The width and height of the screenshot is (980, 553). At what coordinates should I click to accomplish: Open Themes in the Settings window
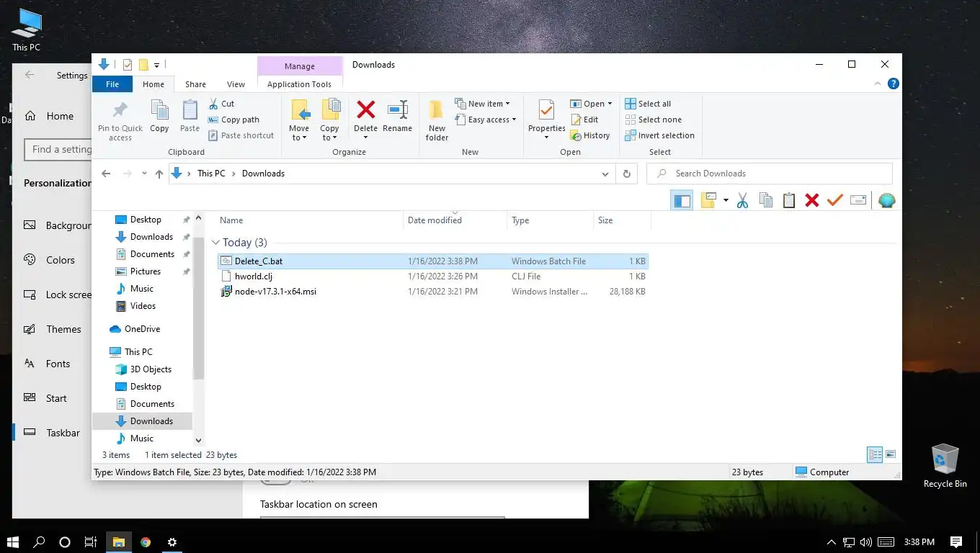[x=63, y=329]
